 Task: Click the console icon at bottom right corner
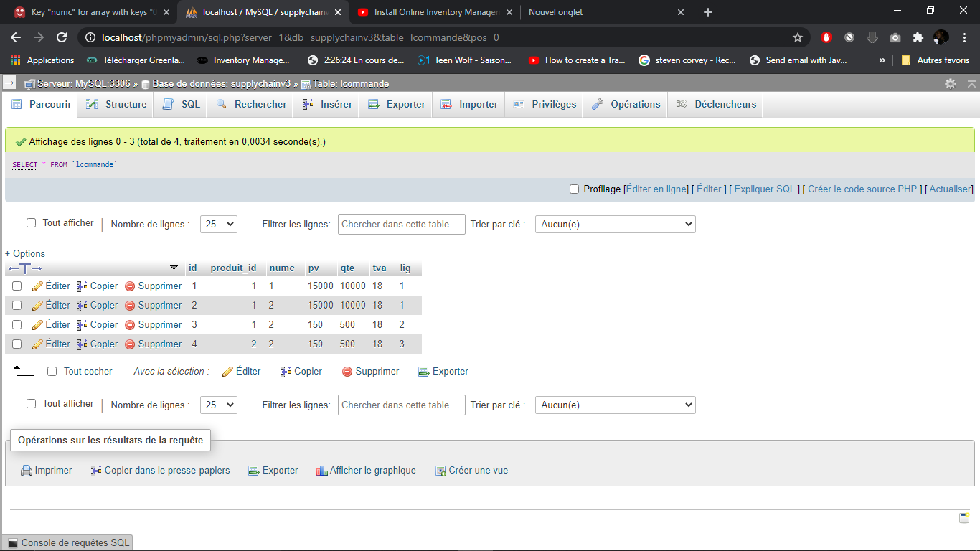coord(964,518)
